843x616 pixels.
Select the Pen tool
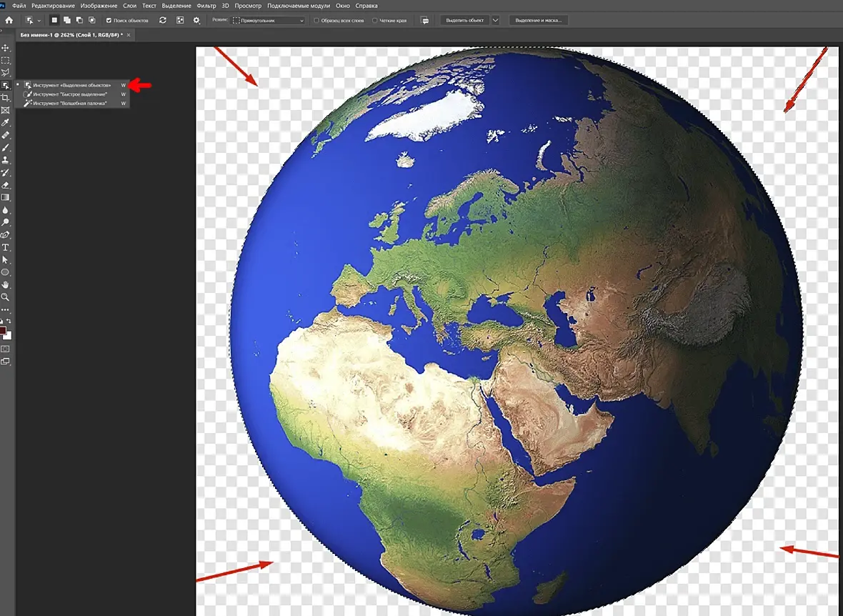pyautogui.click(x=5, y=234)
